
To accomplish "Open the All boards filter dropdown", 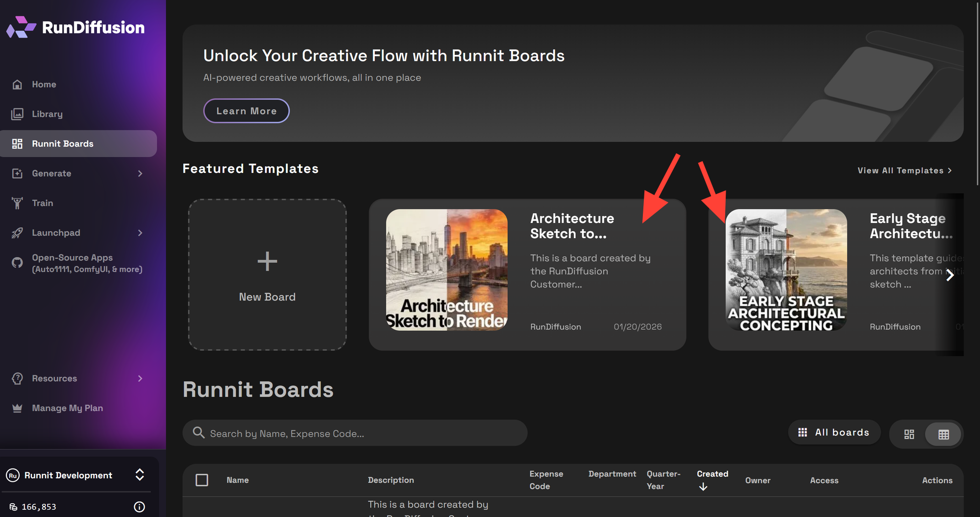I will point(834,432).
